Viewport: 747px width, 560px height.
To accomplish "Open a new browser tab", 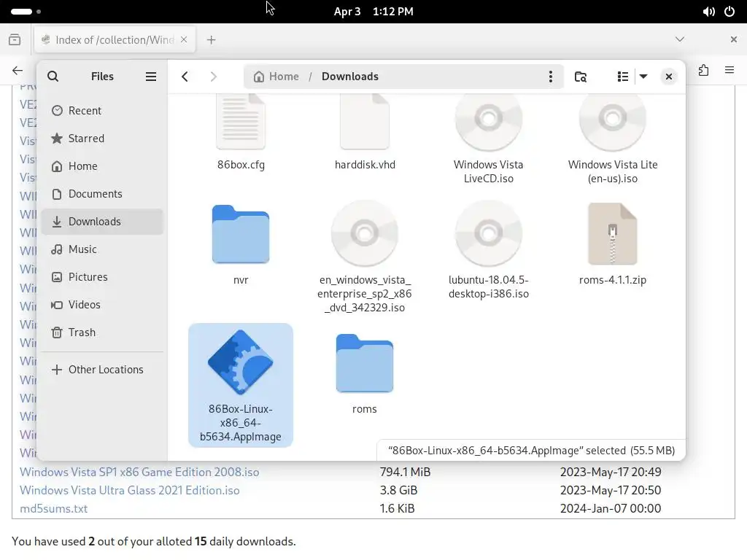I will (211, 40).
